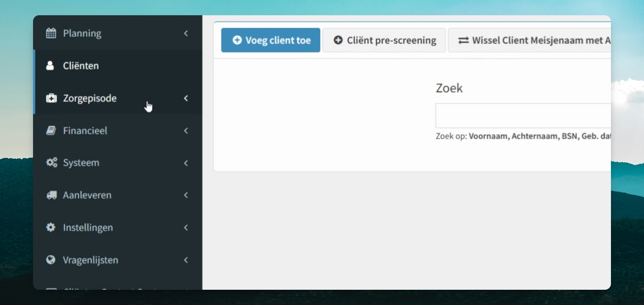Open the Vragenlijsten menu item
644x305 pixels.
[x=118, y=260]
